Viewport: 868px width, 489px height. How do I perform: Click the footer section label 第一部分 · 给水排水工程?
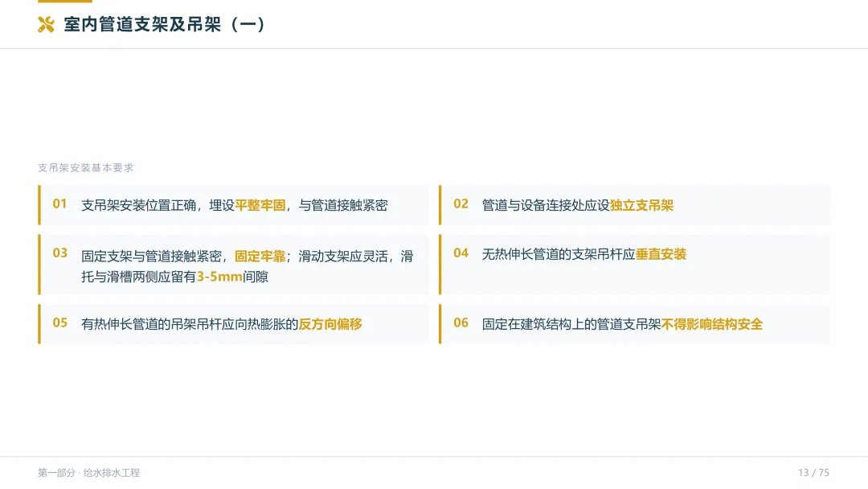(88, 473)
